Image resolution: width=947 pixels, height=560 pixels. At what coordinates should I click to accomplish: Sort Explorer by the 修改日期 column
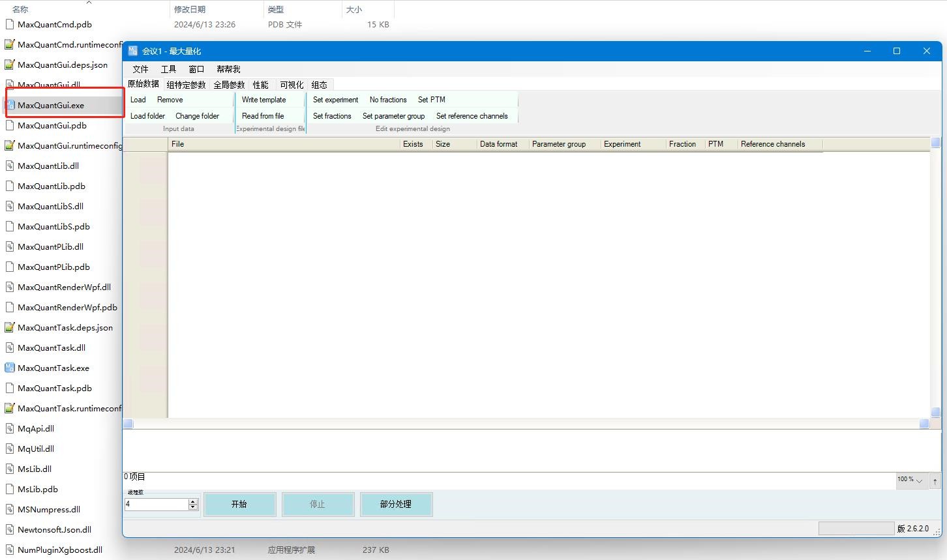(x=217, y=9)
